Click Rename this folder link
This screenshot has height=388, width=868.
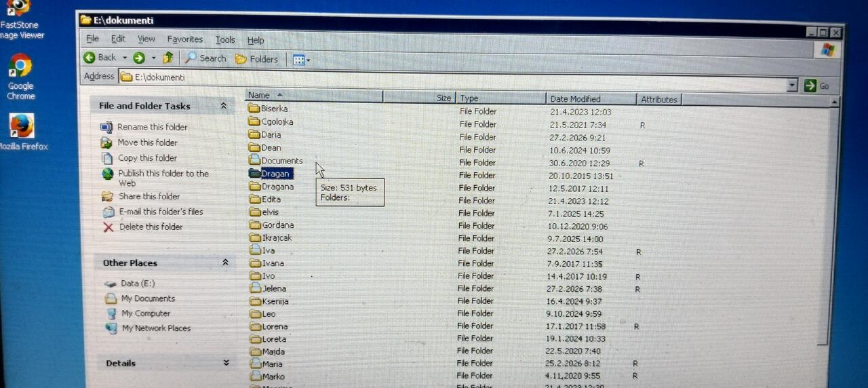pos(152,127)
